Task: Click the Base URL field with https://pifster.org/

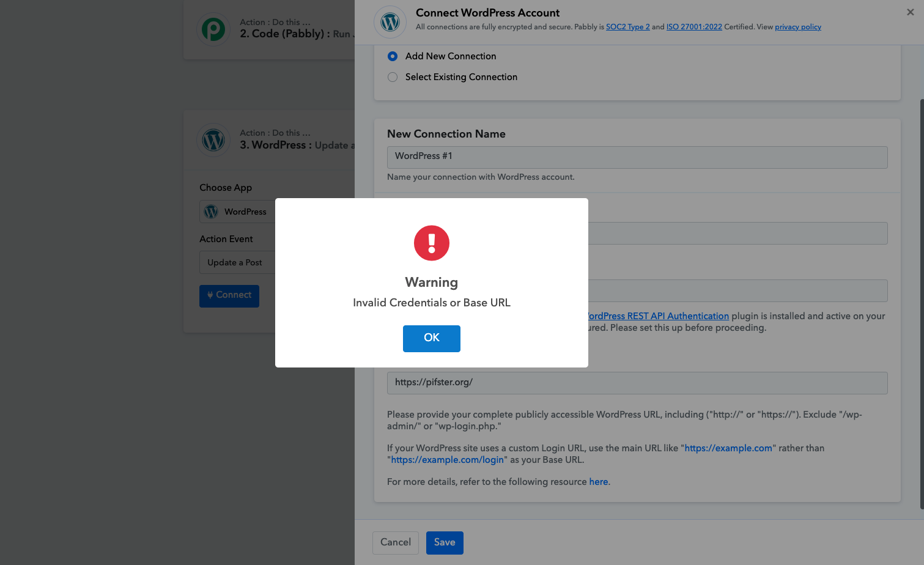Action: click(637, 383)
